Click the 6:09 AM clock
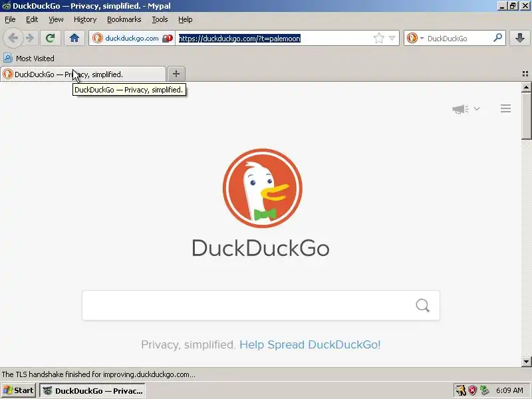Viewport: 532px width, 399px height. (509, 390)
